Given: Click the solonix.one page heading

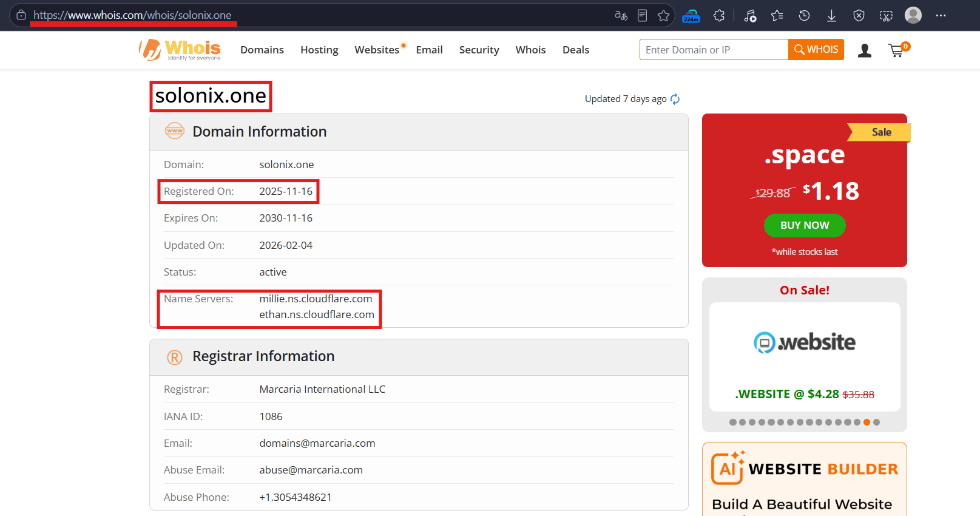Looking at the screenshot, I should pos(211,96).
